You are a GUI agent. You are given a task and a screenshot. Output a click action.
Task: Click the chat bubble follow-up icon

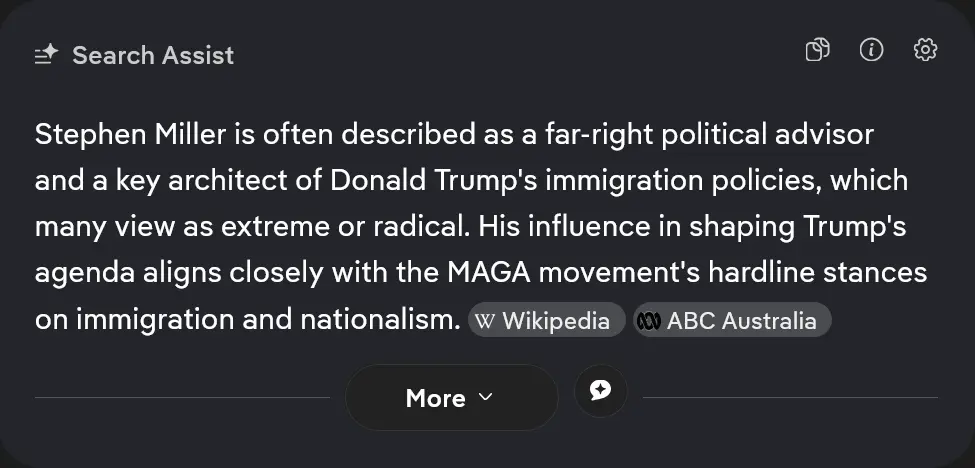tap(600, 392)
